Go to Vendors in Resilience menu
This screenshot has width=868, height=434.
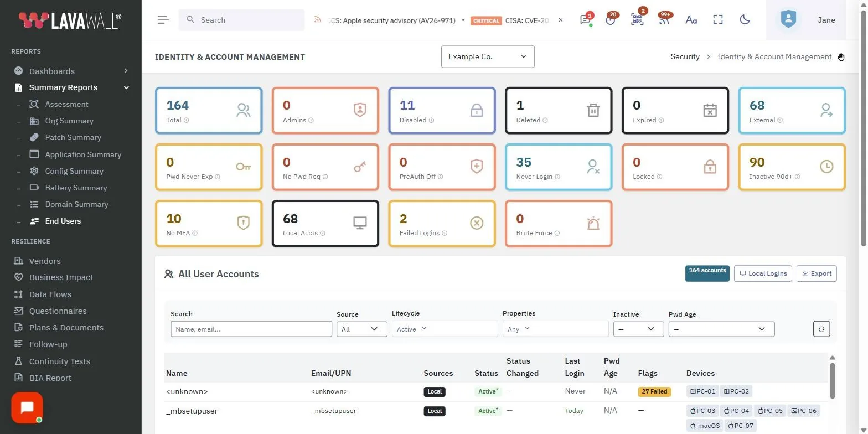[44, 261]
